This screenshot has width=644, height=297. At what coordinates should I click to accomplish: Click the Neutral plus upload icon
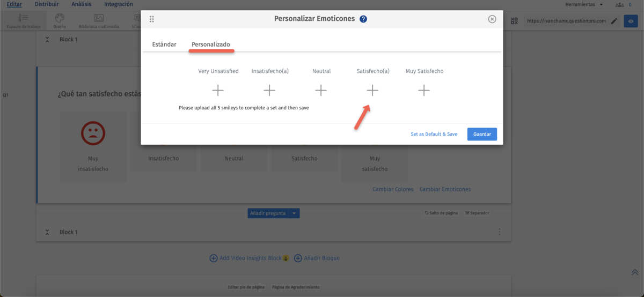[321, 91]
